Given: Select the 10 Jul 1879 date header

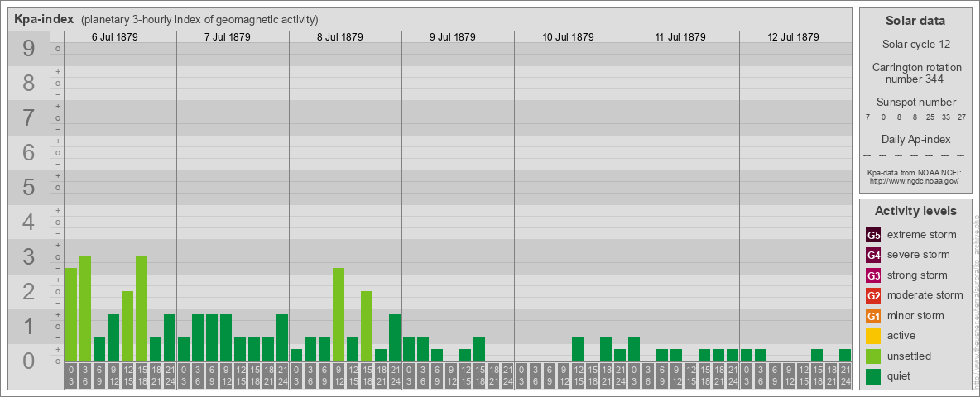Looking at the screenshot, I should (x=568, y=37).
